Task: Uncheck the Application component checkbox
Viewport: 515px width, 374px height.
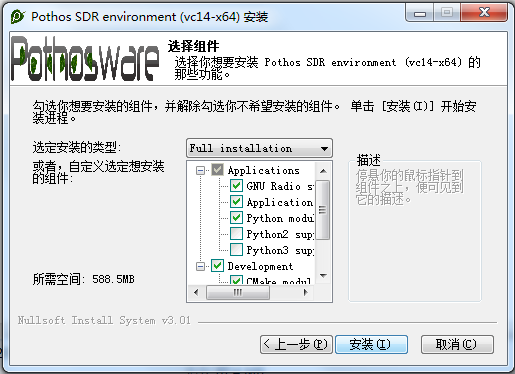Action: pos(236,202)
